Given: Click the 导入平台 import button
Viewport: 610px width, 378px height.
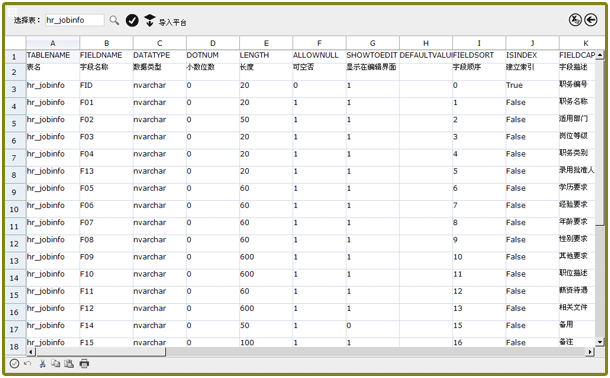Looking at the screenshot, I should tap(165, 21).
